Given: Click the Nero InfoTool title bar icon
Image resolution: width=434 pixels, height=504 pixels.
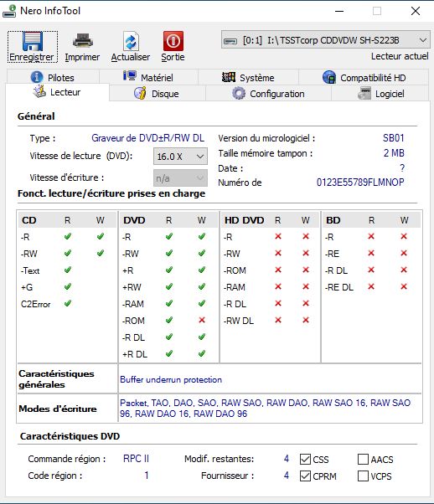Looking at the screenshot, I should (9, 11).
